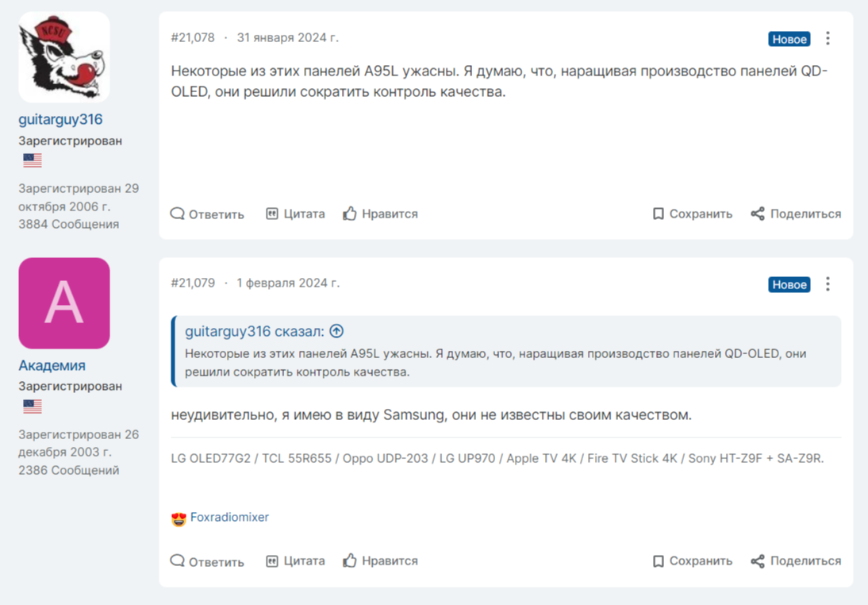Image resolution: width=868 pixels, height=605 pixels.
Task: Click reply icon on post #21,078
Action: point(178,214)
